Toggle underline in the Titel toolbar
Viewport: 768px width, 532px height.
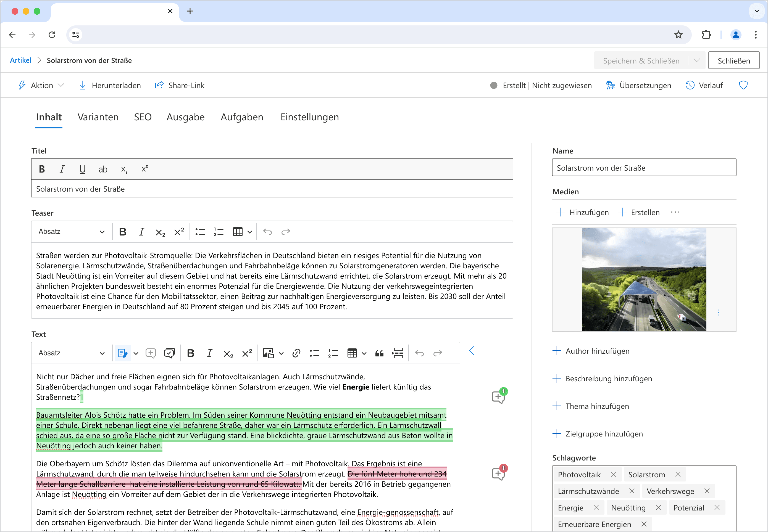point(82,169)
